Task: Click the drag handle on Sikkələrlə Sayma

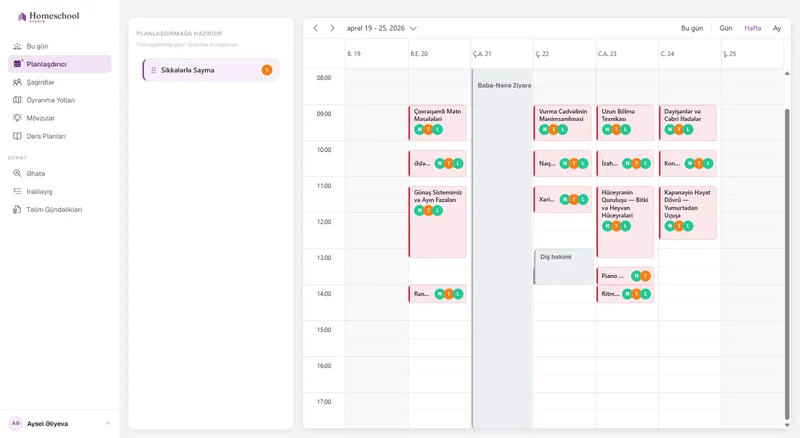Action: 153,70
